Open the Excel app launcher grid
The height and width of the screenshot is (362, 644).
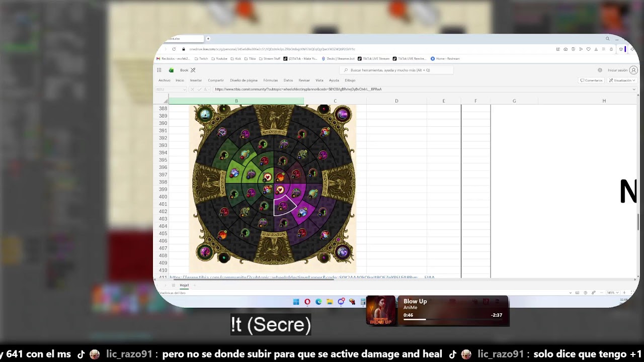click(159, 70)
